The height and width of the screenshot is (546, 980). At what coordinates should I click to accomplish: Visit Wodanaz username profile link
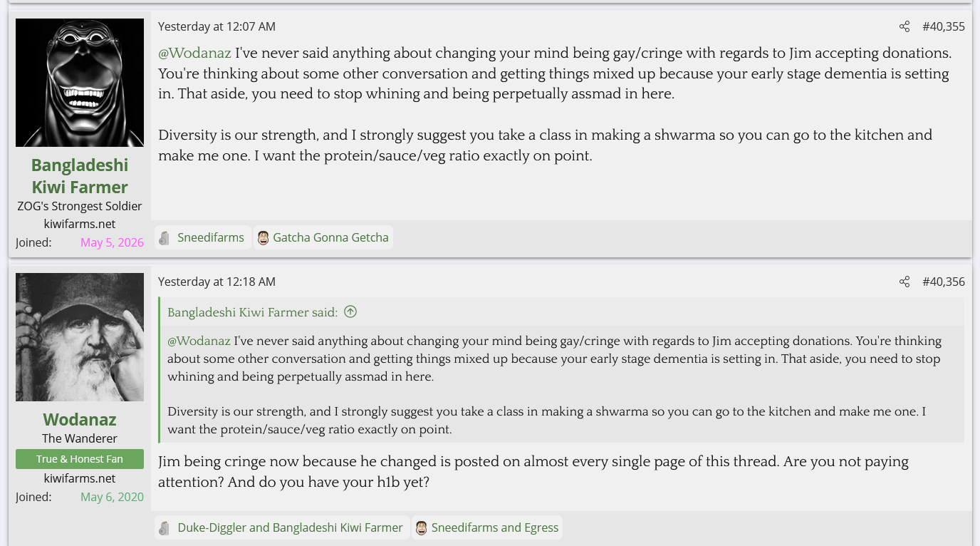(80, 419)
